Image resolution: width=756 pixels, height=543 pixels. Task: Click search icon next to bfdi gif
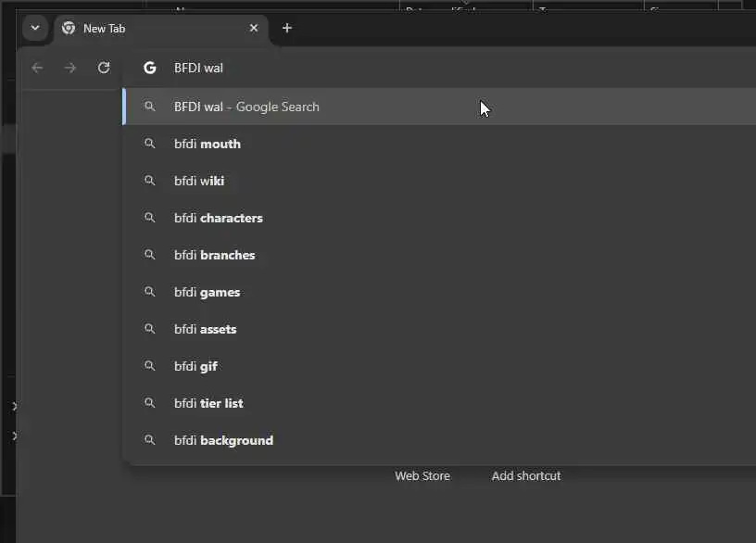pos(150,366)
